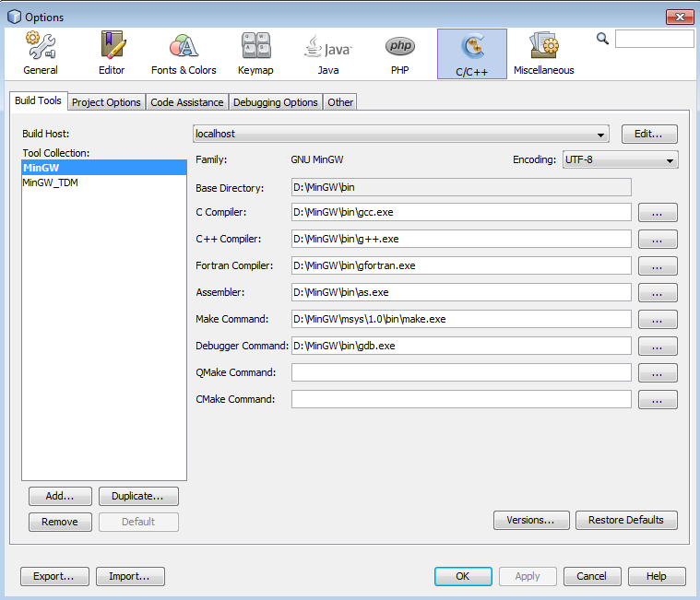700x600 pixels.
Task: Click the Make Command path field
Action: [461, 319]
